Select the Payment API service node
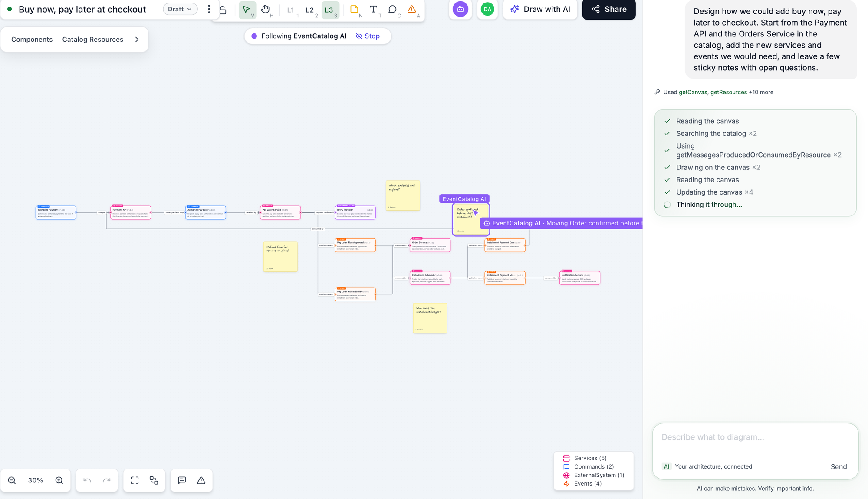Screen dimensions: 868x499 click(131, 212)
